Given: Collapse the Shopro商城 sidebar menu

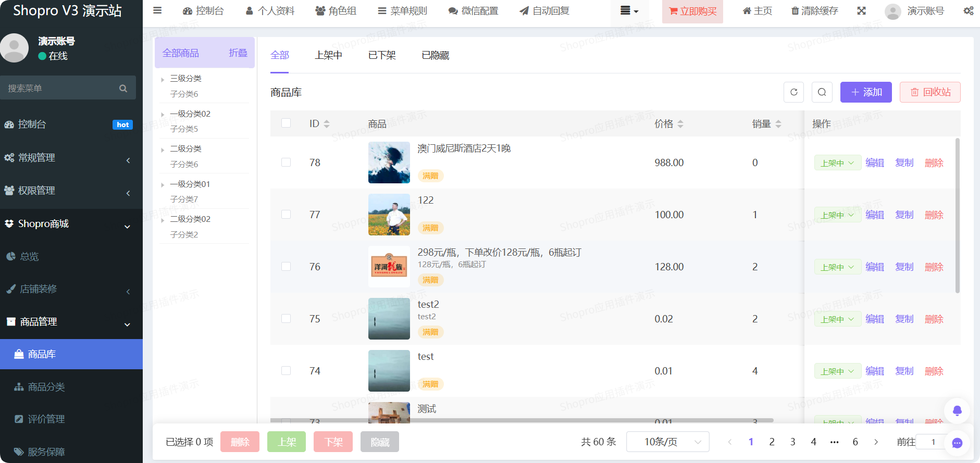Looking at the screenshot, I should coord(71,224).
